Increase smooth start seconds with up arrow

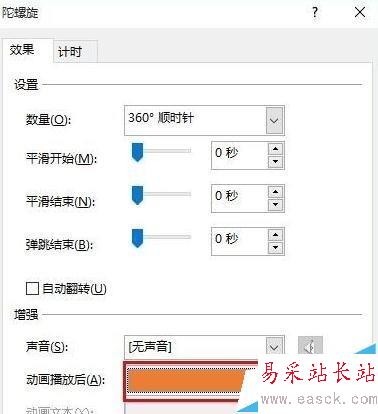tap(275, 149)
